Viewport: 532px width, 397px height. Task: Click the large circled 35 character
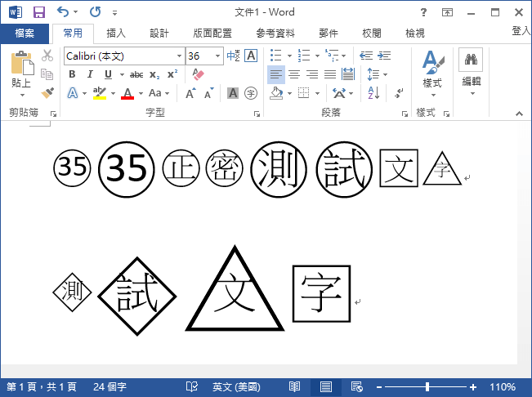126,169
